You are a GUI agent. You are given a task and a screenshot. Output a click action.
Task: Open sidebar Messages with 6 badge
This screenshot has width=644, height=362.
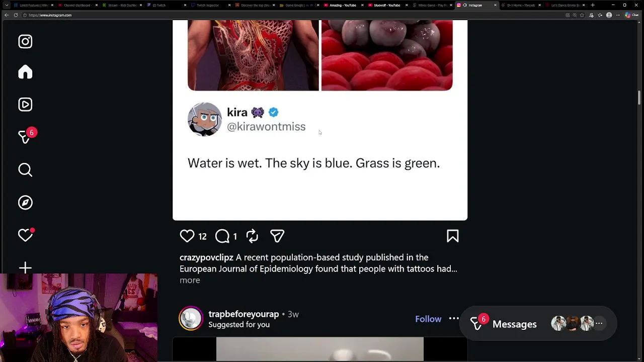(x=25, y=137)
